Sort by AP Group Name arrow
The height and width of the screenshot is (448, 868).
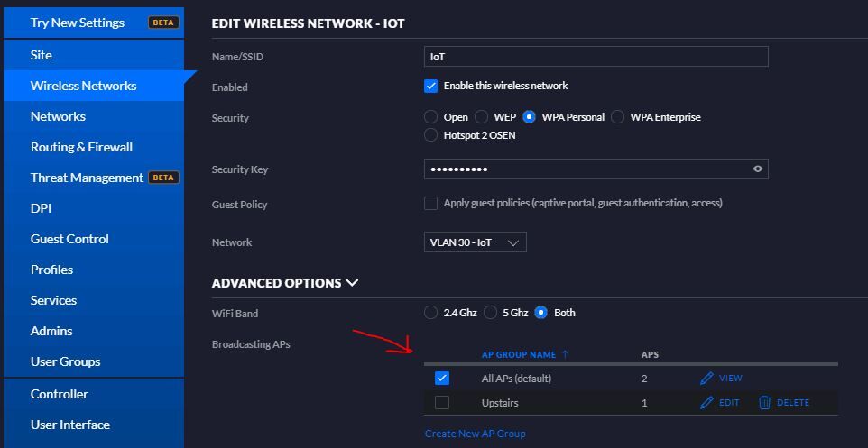565,354
